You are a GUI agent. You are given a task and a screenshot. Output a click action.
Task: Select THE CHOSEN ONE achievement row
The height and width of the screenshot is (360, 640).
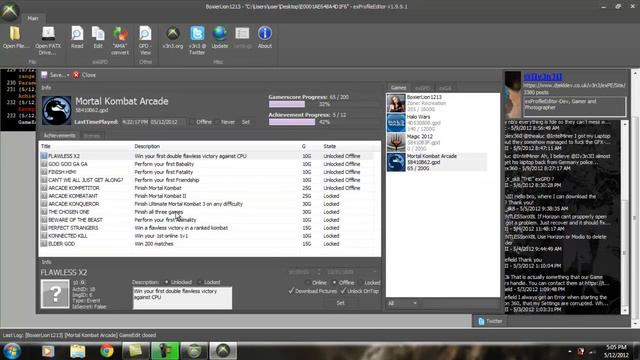tap(207, 212)
